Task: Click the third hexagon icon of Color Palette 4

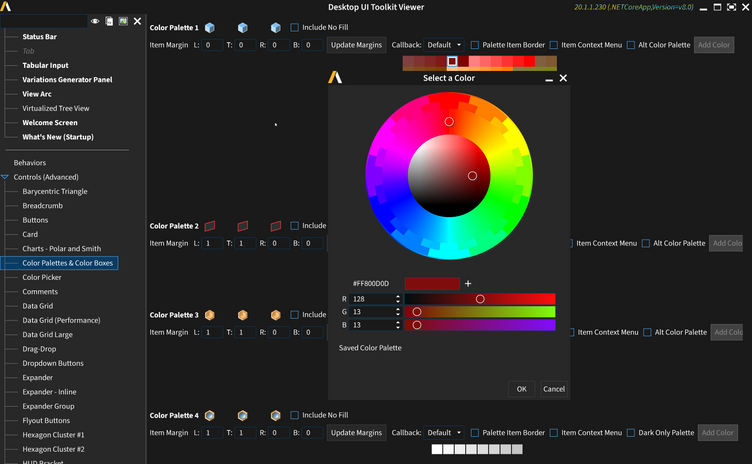Action: (276, 415)
